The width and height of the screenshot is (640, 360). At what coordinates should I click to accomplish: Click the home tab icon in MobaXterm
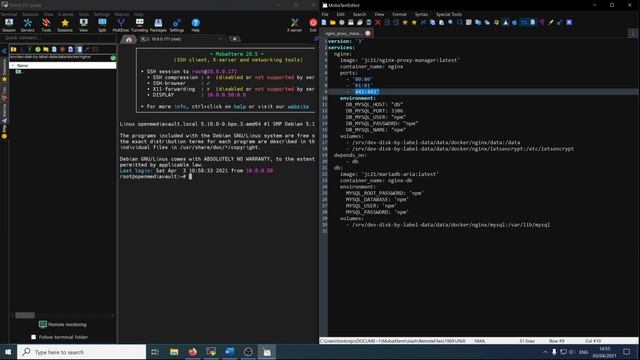click(x=129, y=39)
